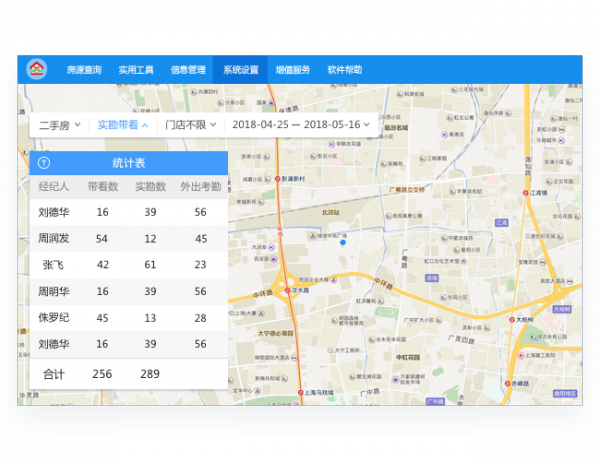Click the 带看数 column header
Screen dimensions: 600x461
[102, 186]
